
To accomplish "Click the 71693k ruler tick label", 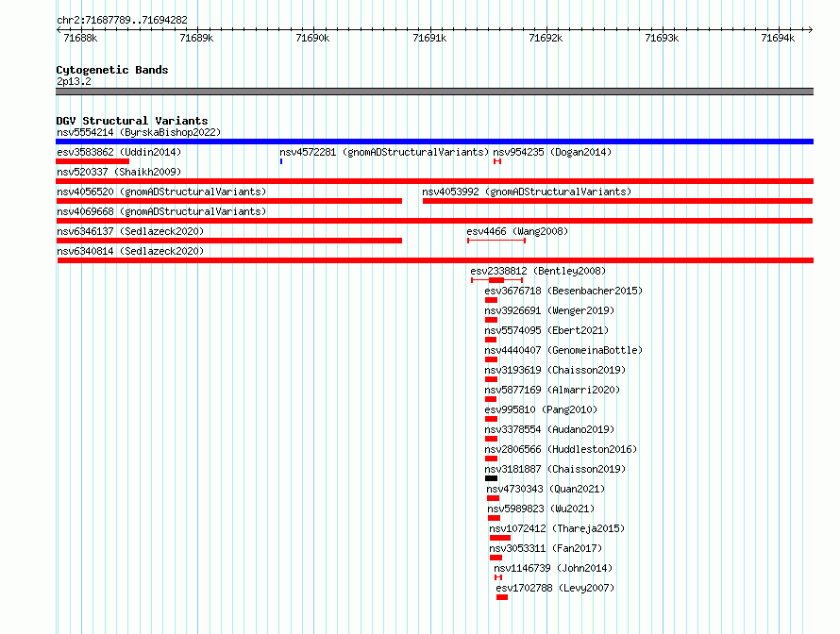I will click(x=662, y=38).
